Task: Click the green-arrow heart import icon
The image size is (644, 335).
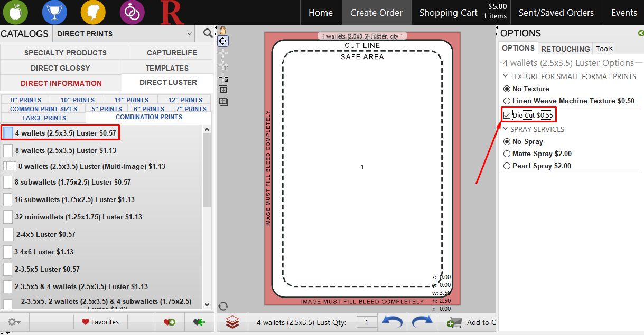Action: 200,322
